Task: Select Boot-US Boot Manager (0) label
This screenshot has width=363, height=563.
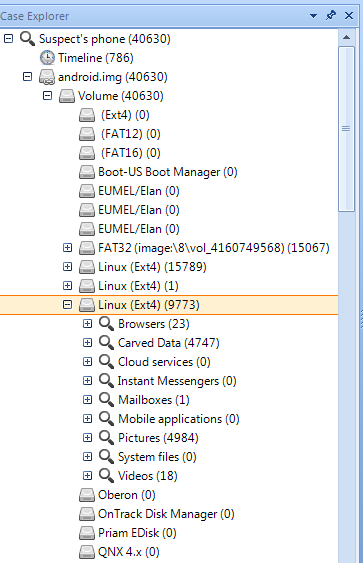Action: pos(168,172)
